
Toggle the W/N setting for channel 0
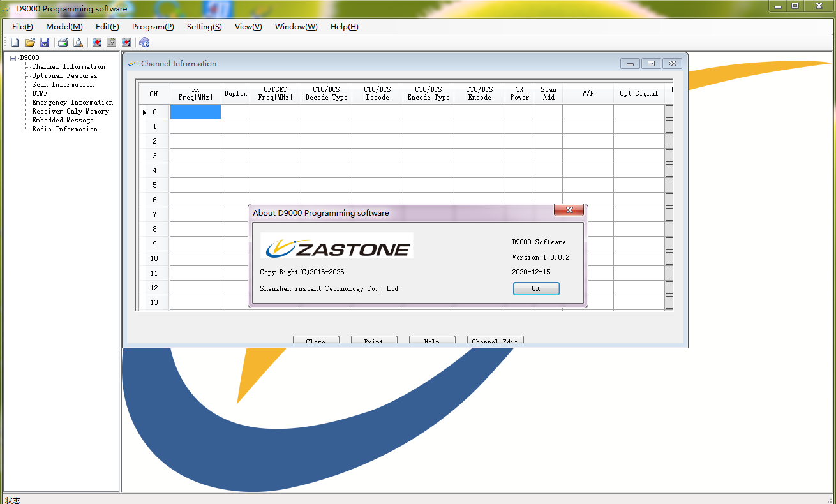[x=588, y=112]
